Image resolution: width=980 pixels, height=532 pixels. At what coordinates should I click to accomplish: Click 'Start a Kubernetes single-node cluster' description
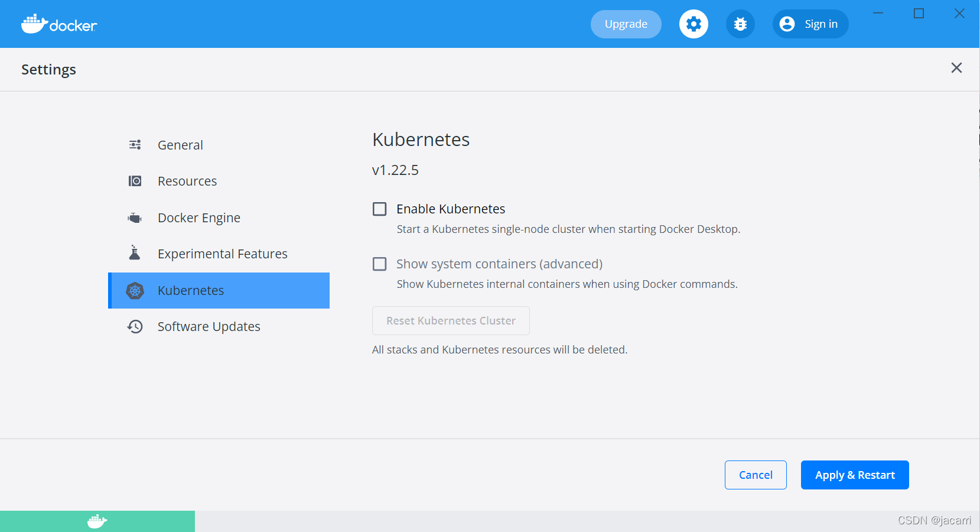tap(568, 229)
